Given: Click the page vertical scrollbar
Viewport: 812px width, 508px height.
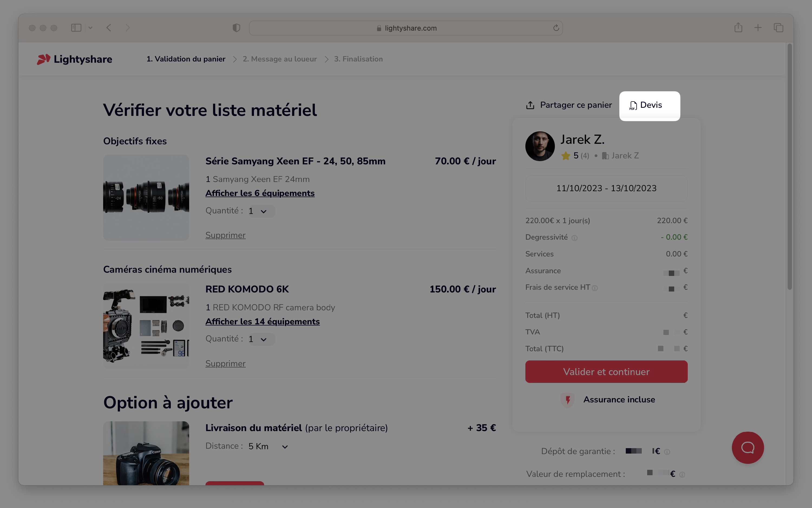Looking at the screenshot, I should click(790, 166).
